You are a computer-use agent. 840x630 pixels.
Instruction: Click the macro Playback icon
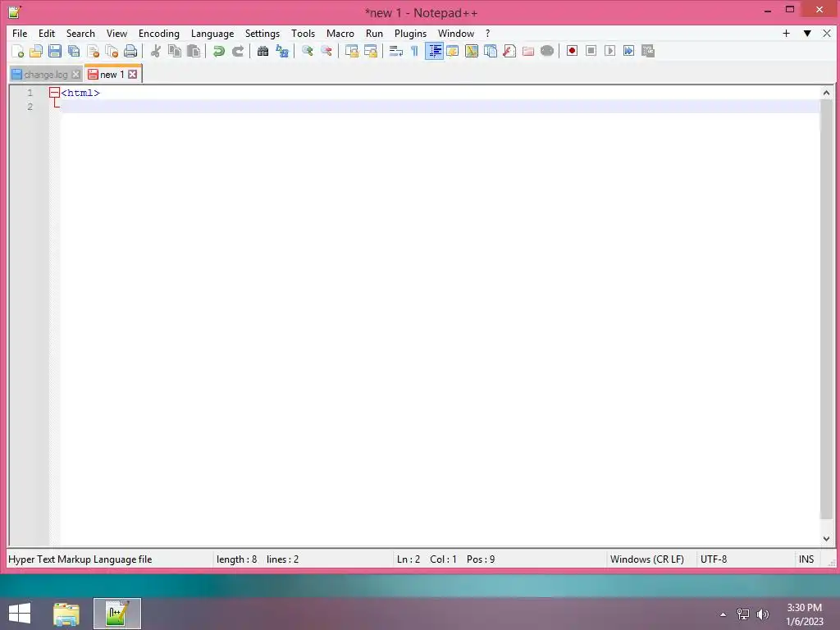[609, 51]
